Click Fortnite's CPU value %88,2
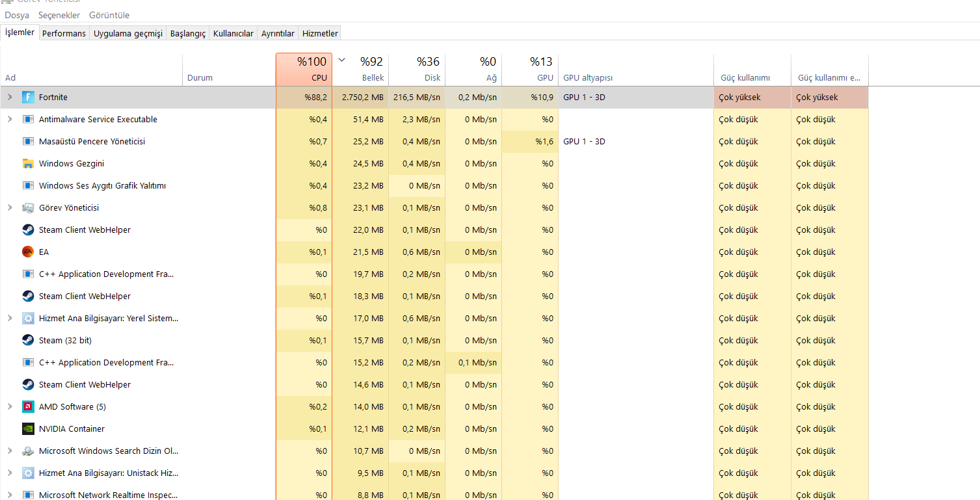 click(x=315, y=98)
